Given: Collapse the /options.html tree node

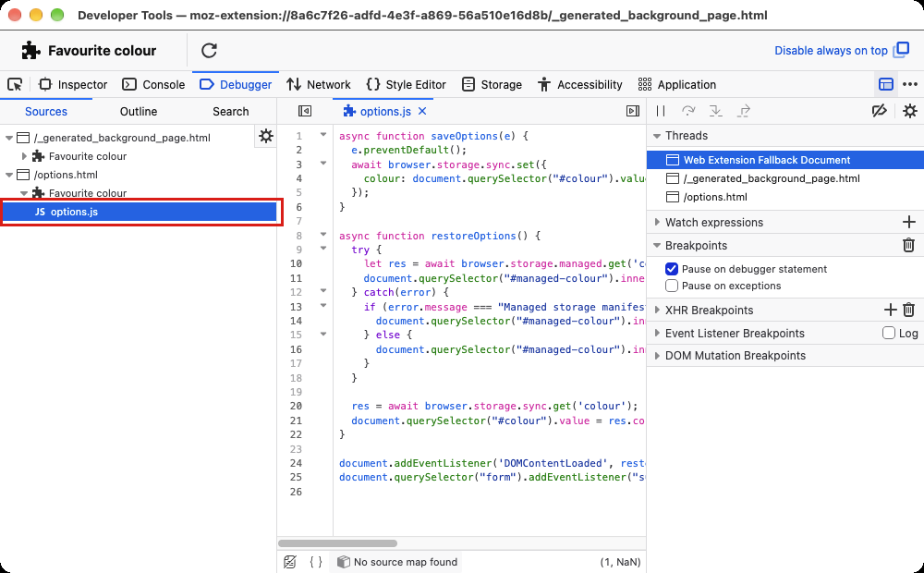Looking at the screenshot, I should coord(9,175).
